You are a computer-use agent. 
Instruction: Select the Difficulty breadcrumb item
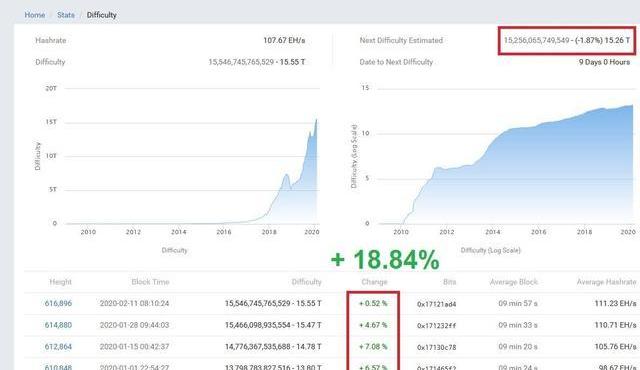102,15
